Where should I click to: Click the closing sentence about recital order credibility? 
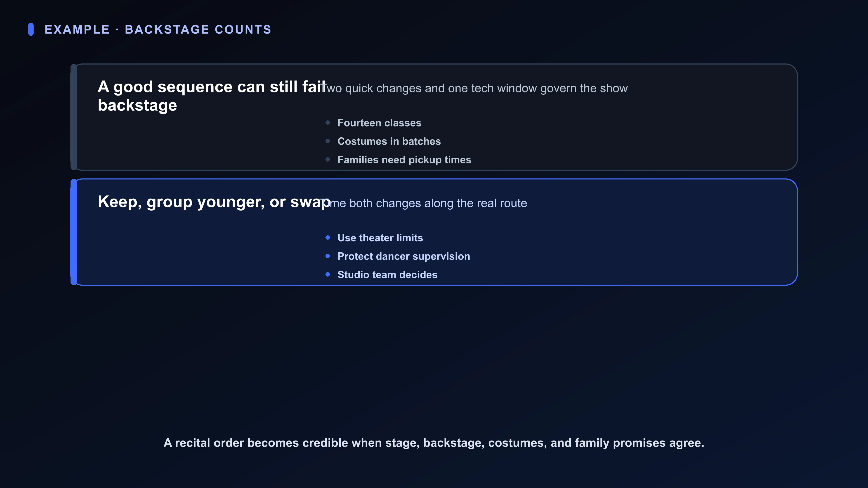pyautogui.click(x=434, y=443)
